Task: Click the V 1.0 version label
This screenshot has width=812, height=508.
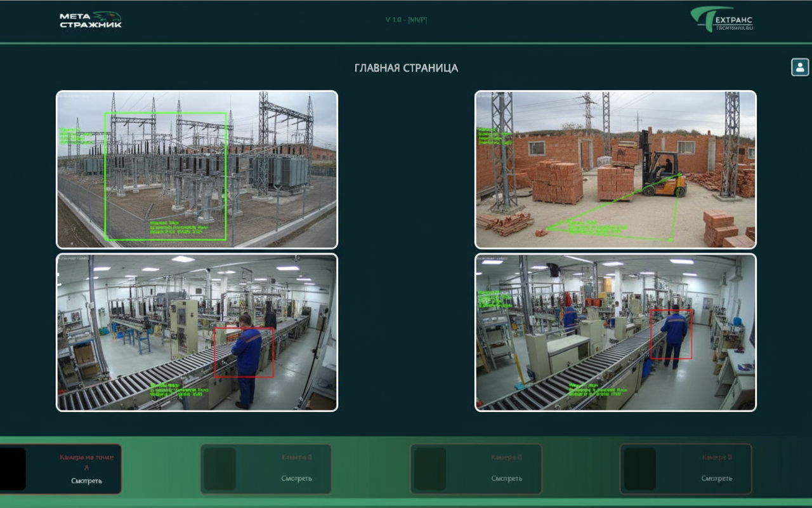Action: (406, 20)
